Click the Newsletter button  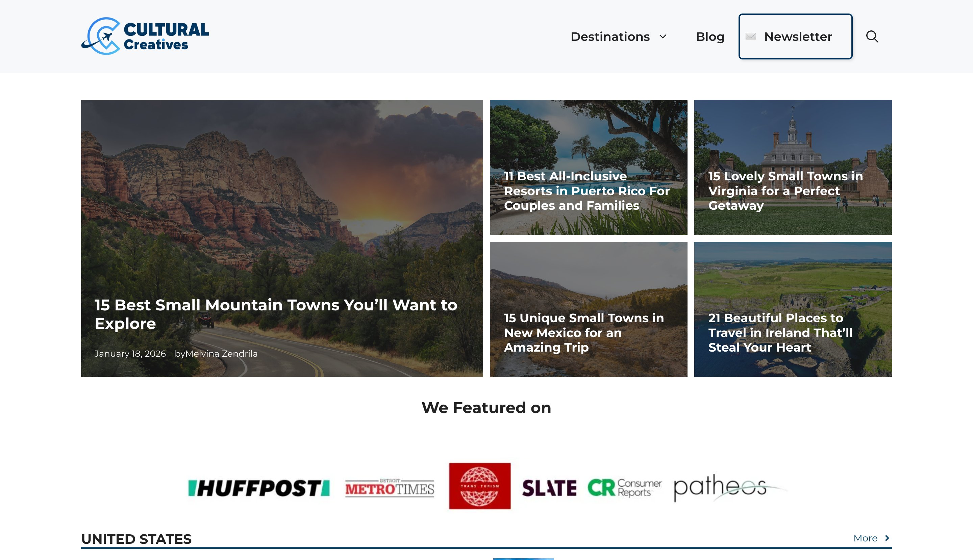tap(795, 36)
